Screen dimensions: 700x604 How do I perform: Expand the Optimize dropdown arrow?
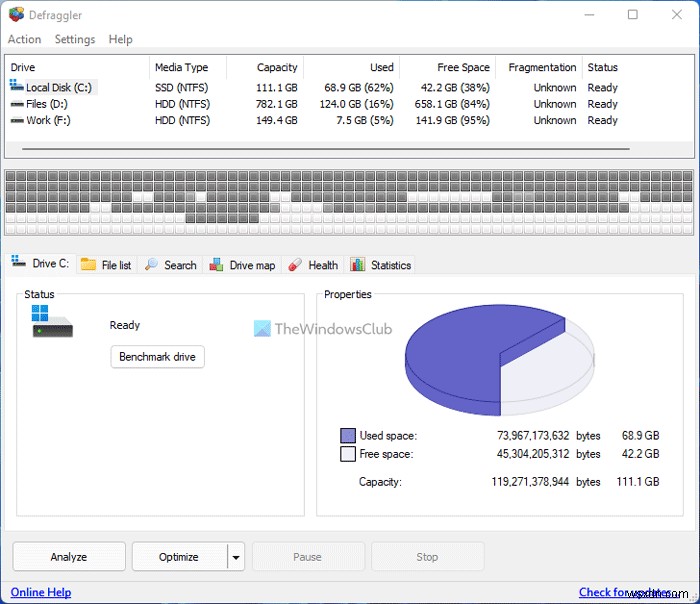(x=236, y=557)
